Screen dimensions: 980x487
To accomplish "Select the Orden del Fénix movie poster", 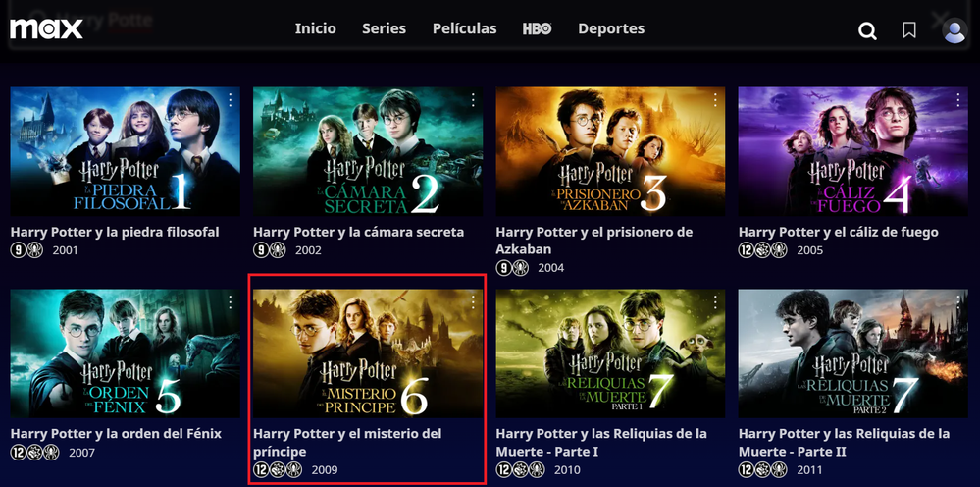I will (x=126, y=353).
